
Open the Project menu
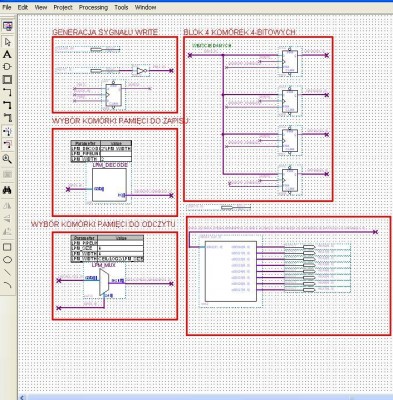point(63,7)
